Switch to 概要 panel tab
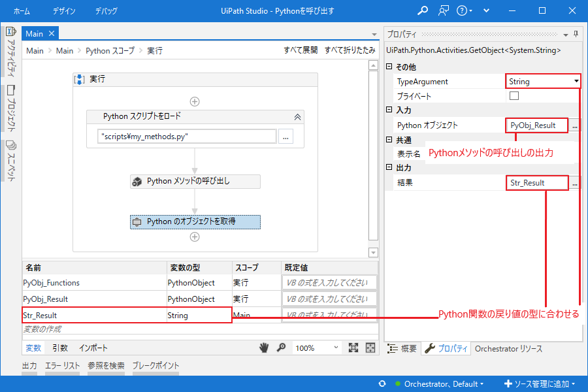588x392 pixels. coord(402,348)
